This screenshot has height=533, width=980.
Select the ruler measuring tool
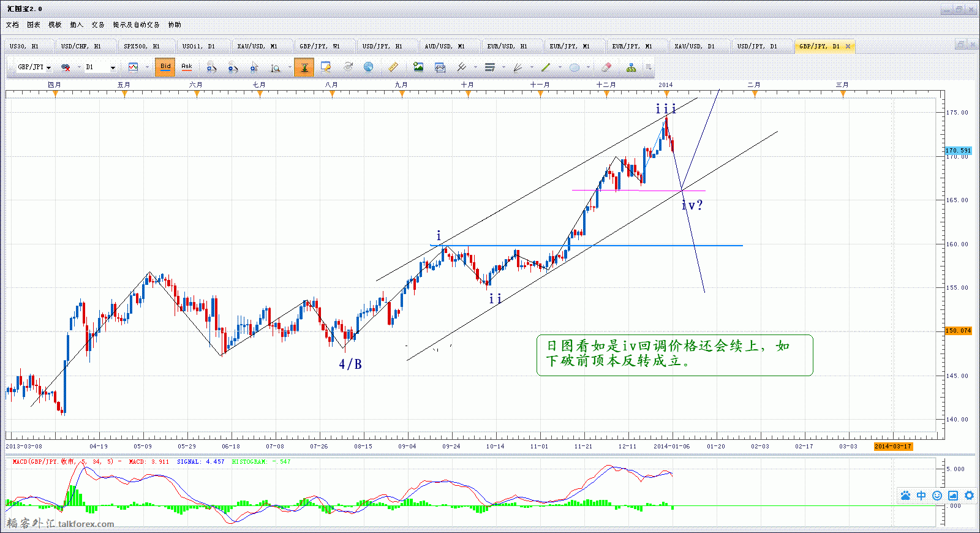(x=393, y=67)
